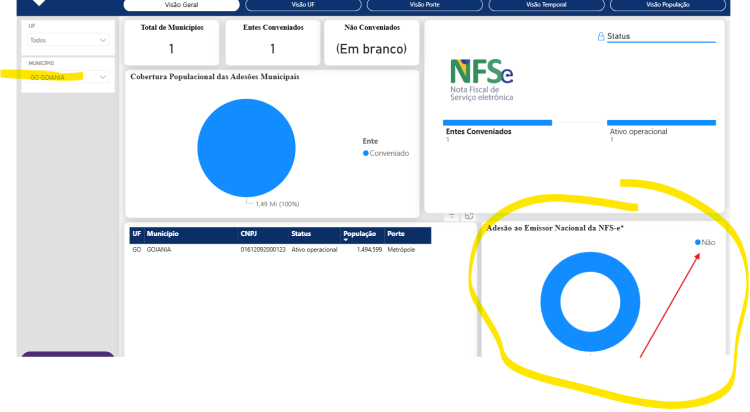Expand the UF dropdown showing Todos
This screenshot has height=412, width=750.
(68, 40)
